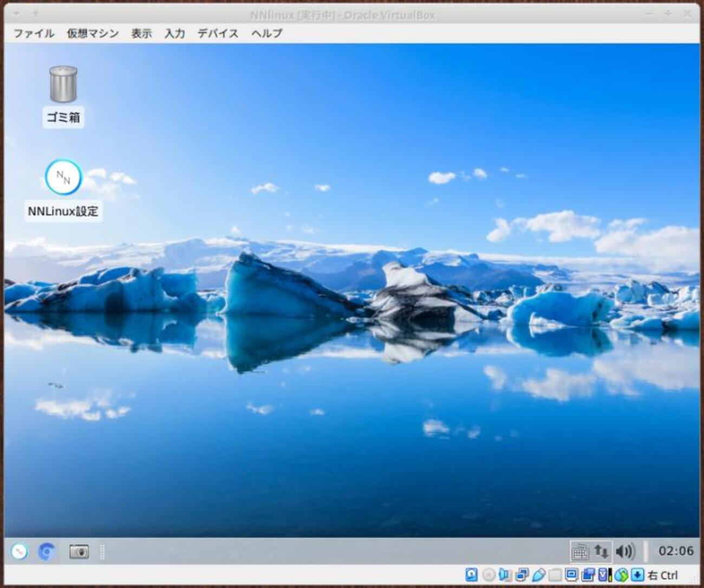Click the speaker volume icon in the guest tray
This screenshot has width=704, height=588.
point(625,551)
